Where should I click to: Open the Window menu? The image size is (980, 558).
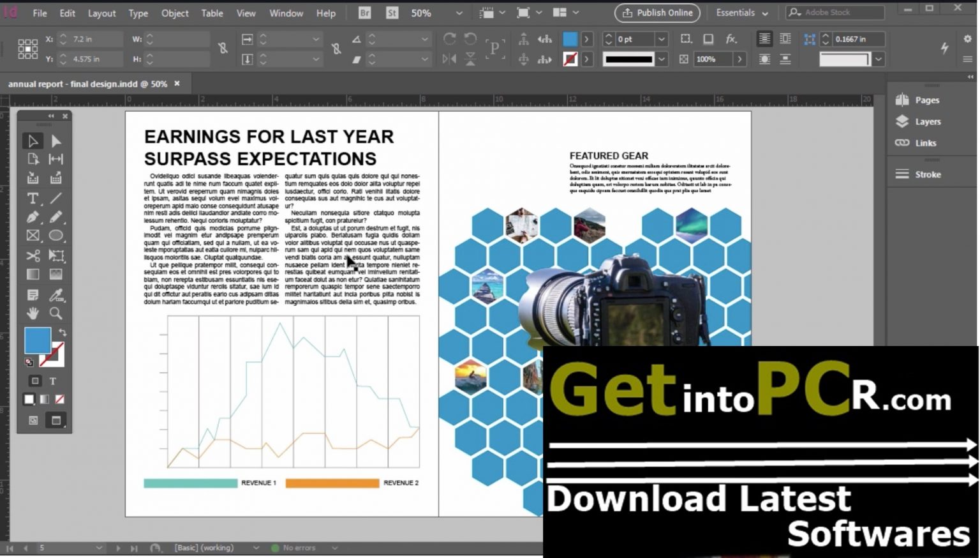tap(286, 13)
